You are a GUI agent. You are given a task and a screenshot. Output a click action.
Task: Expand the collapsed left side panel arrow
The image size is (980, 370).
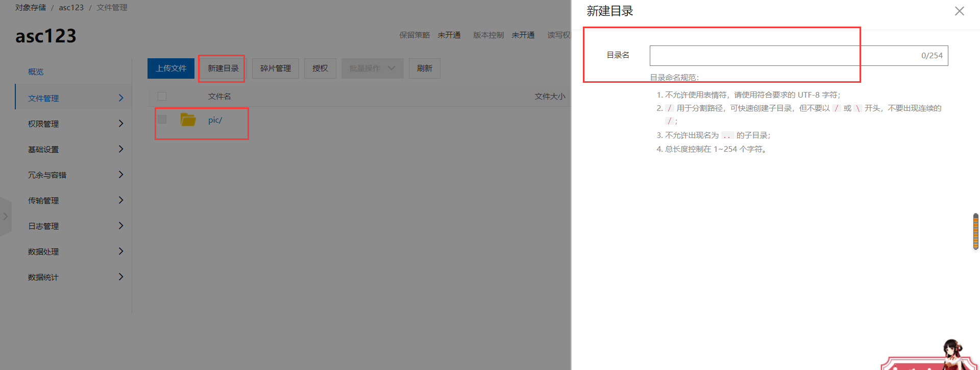[6, 216]
